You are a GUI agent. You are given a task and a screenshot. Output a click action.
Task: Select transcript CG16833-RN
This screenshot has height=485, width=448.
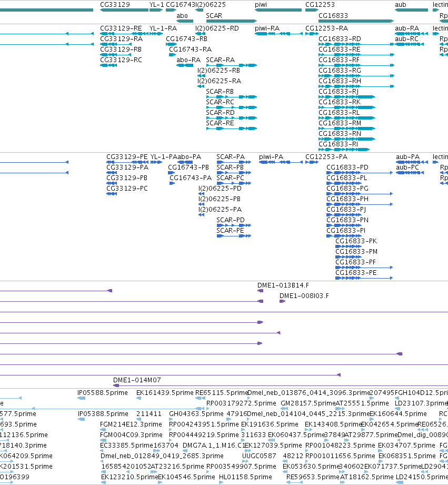(347, 139)
